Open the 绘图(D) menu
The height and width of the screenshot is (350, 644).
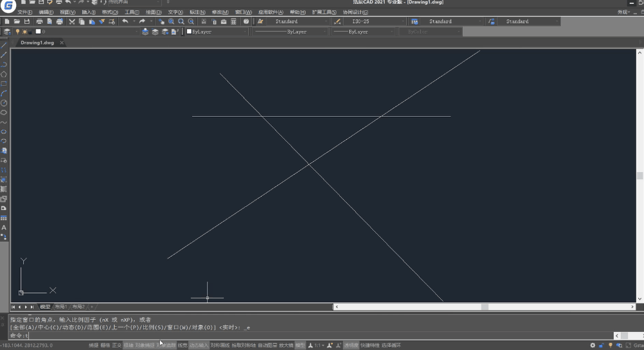[x=153, y=12]
